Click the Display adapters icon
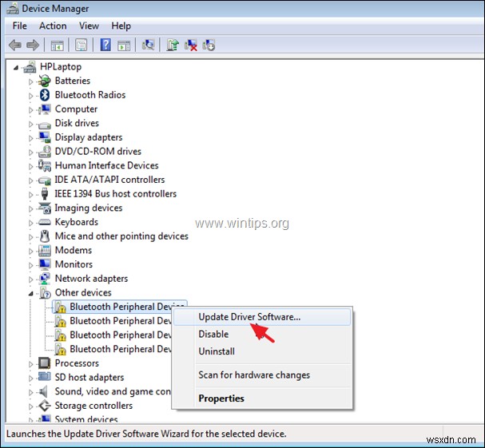The height and width of the screenshot is (448, 485). pos(45,137)
